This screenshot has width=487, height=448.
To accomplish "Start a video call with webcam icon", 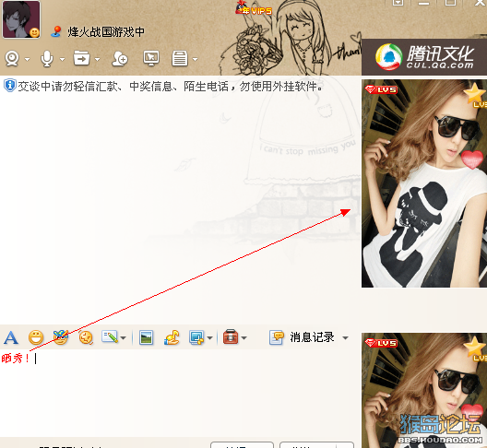I will pos(12,58).
